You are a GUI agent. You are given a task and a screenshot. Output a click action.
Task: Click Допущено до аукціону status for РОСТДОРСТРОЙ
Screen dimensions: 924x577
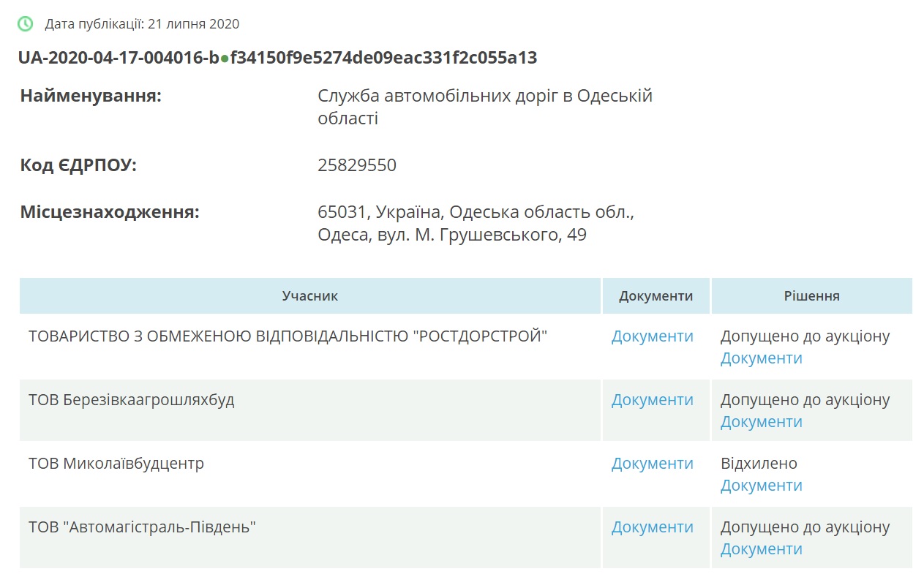coord(805,336)
